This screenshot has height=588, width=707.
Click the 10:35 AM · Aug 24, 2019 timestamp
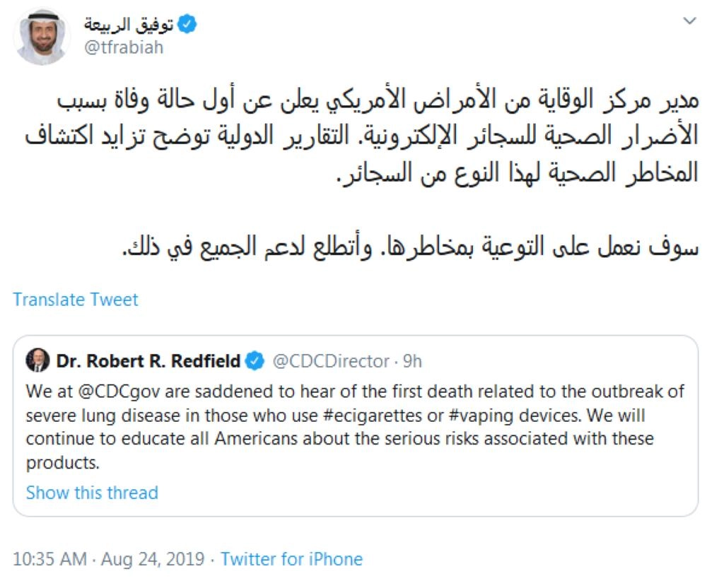[x=108, y=560]
